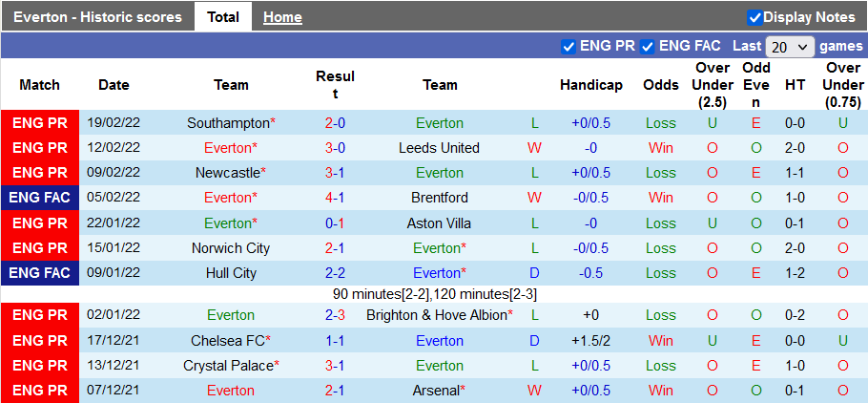
Task: Click the Aston Villa team link
Action: click(439, 223)
